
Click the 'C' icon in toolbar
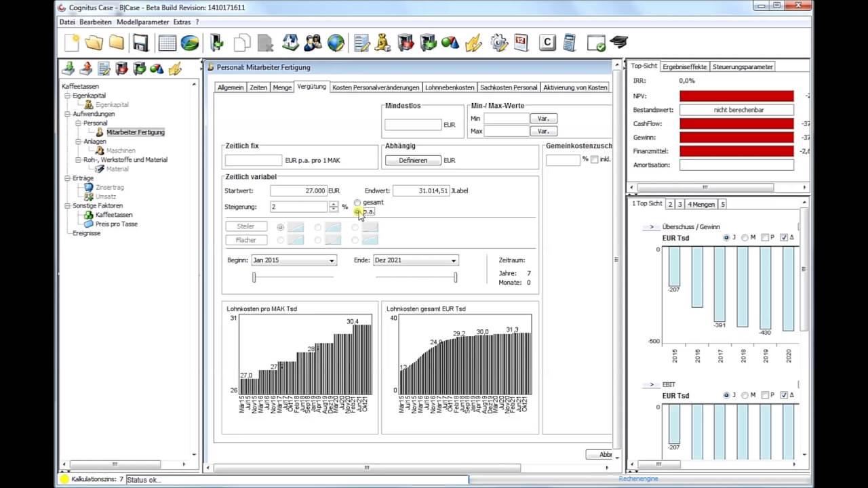point(547,43)
